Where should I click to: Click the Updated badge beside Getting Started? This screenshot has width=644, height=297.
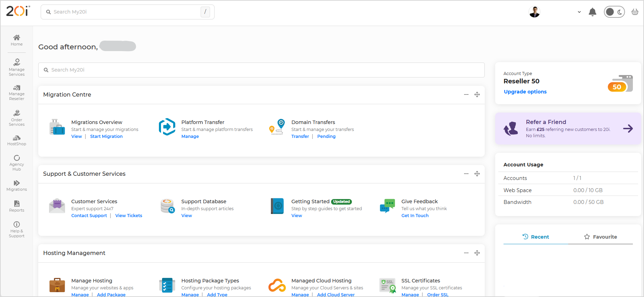click(341, 201)
